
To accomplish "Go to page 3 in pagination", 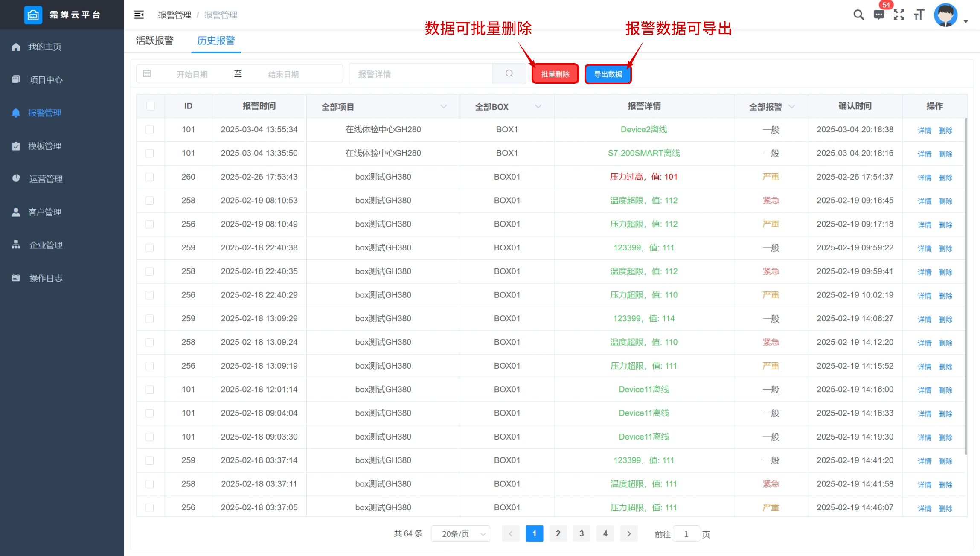I will (582, 534).
